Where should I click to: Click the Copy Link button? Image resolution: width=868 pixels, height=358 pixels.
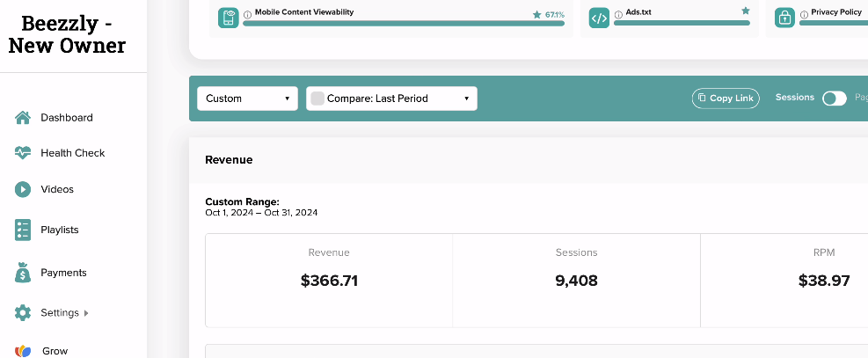click(x=726, y=98)
